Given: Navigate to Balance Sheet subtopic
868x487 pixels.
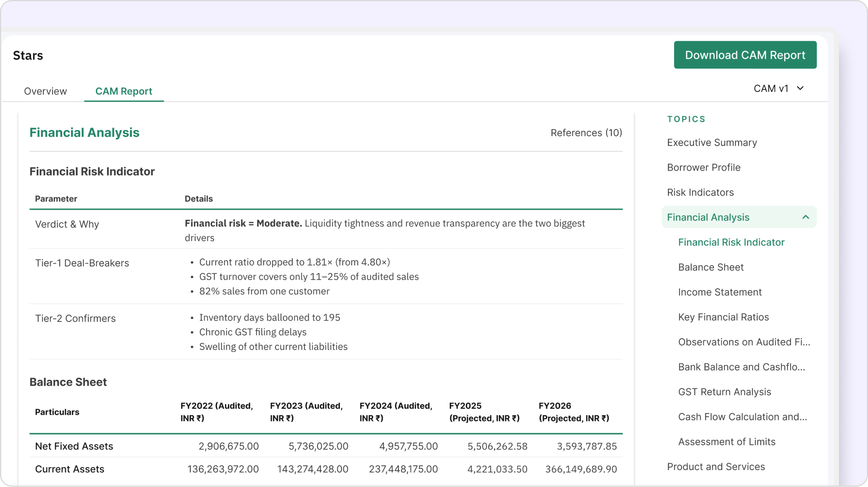Looking at the screenshot, I should tap(711, 267).
